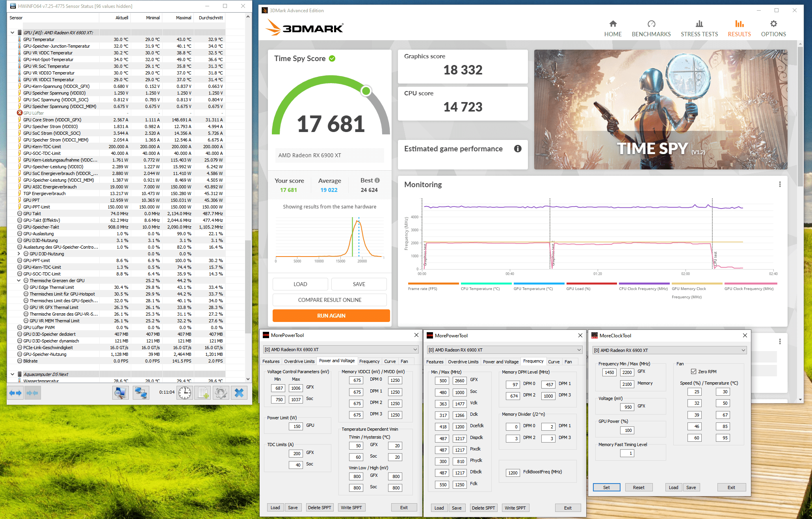
Task: Switch to Features tab in left MorePowerTool
Action: point(271,361)
